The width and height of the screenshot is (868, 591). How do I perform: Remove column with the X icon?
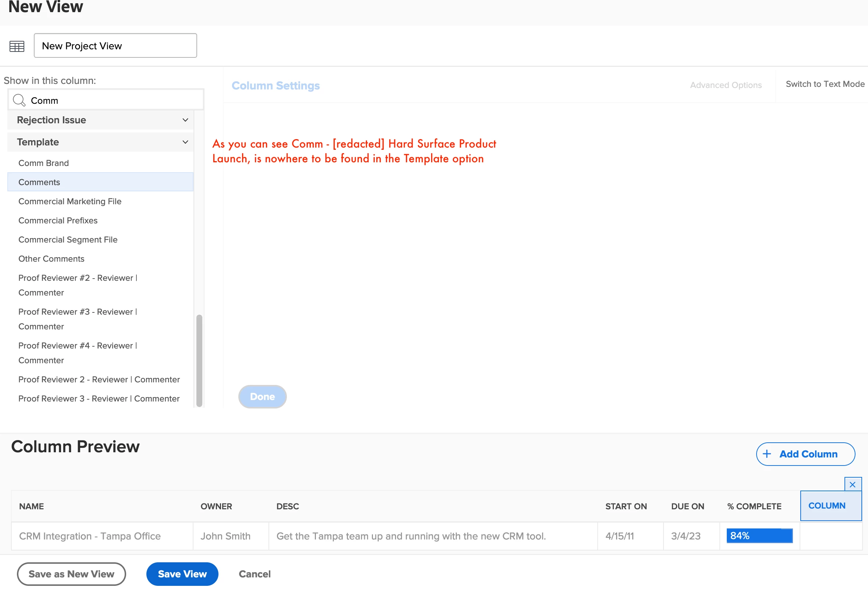[x=852, y=485]
